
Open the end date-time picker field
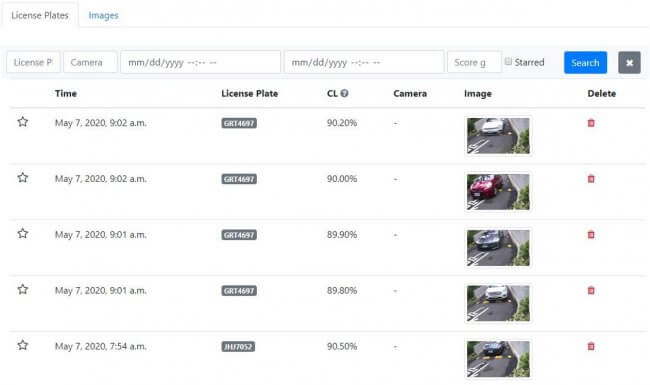click(x=364, y=62)
